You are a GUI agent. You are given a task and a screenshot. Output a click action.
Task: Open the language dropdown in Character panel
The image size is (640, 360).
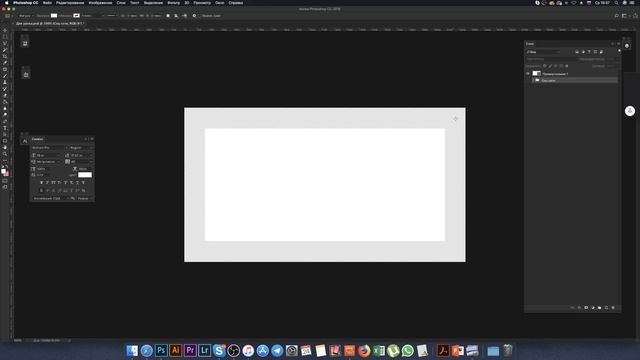(x=50, y=198)
